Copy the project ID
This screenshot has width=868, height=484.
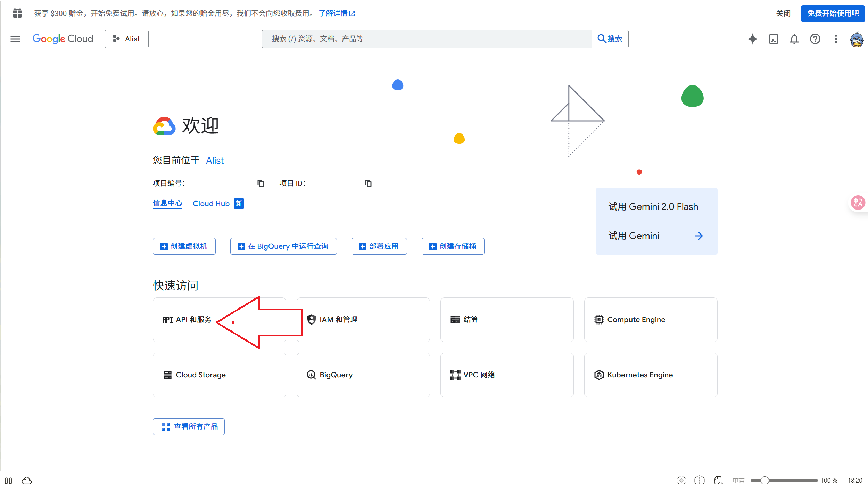pyautogui.click(x=368, y=183)
